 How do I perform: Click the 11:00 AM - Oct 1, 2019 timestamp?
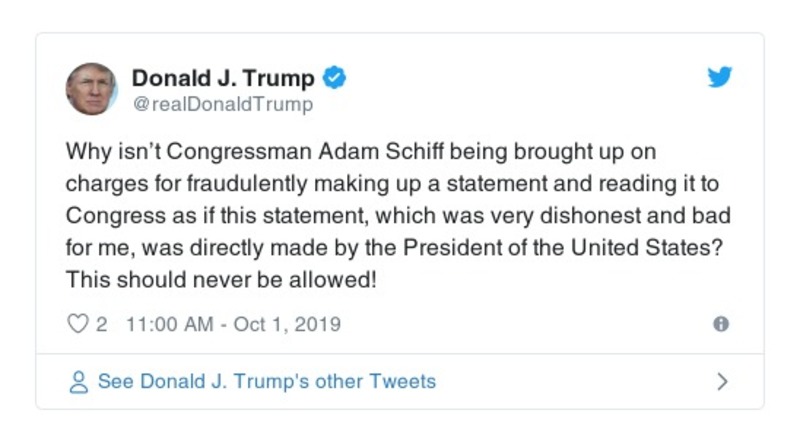point(232,324)
